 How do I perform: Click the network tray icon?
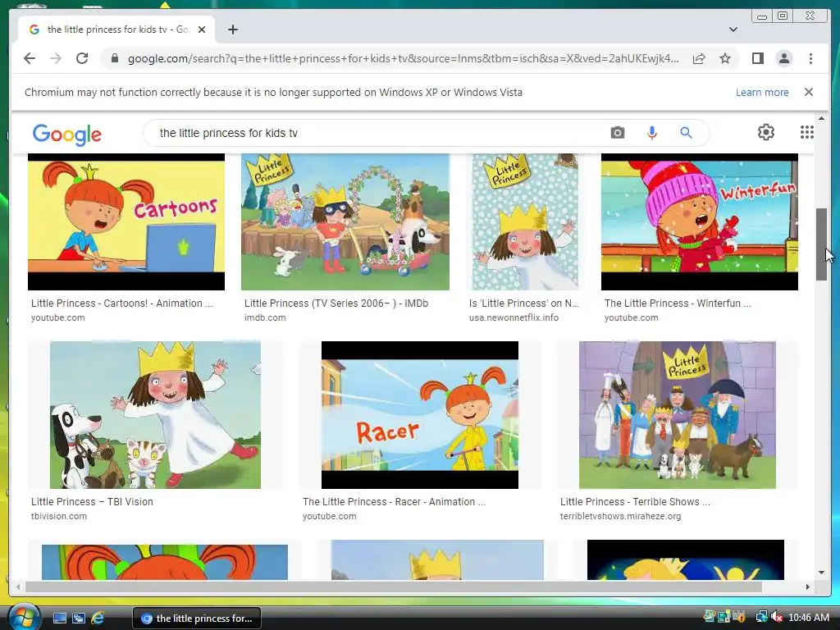pyautogui.click(x=761, y=617)
